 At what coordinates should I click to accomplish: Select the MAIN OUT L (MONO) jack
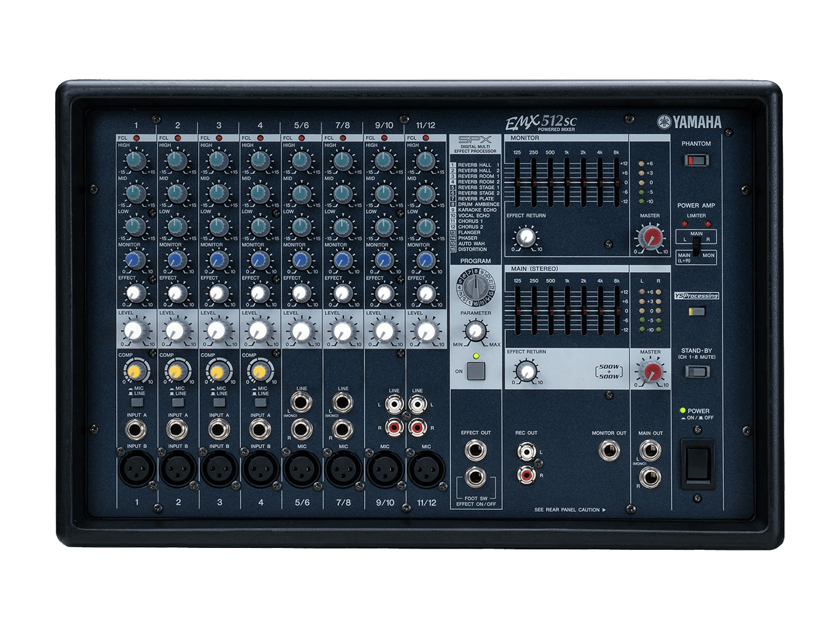pyautogui.click(x=650, y=450)
